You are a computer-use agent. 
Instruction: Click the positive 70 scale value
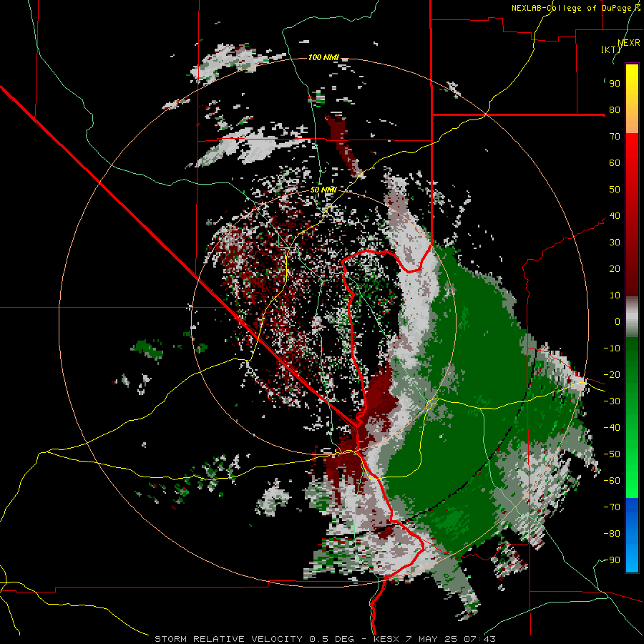point(615,137)
